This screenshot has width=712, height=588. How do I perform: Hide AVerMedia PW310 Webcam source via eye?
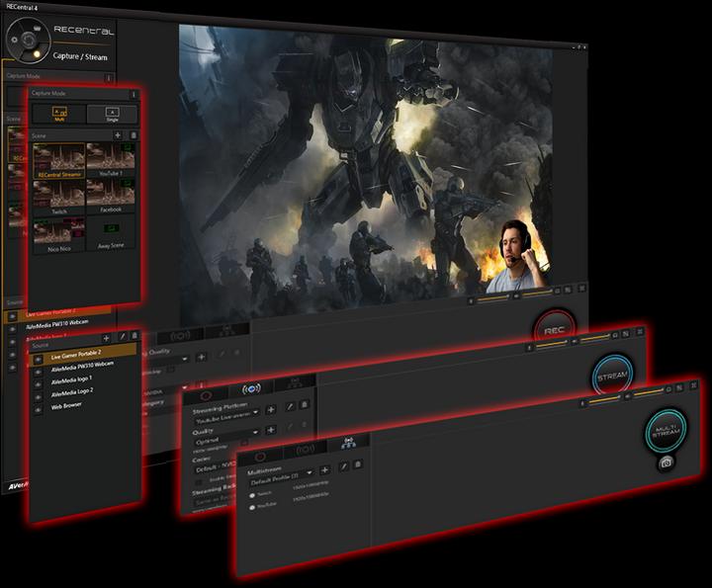(39, 372)
